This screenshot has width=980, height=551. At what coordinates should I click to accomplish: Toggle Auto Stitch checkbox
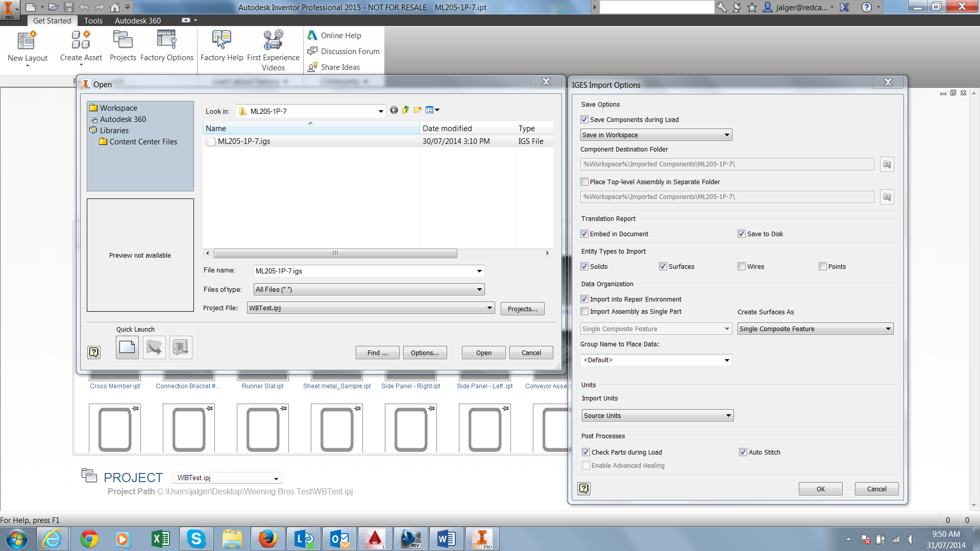(x=743, y=453)
